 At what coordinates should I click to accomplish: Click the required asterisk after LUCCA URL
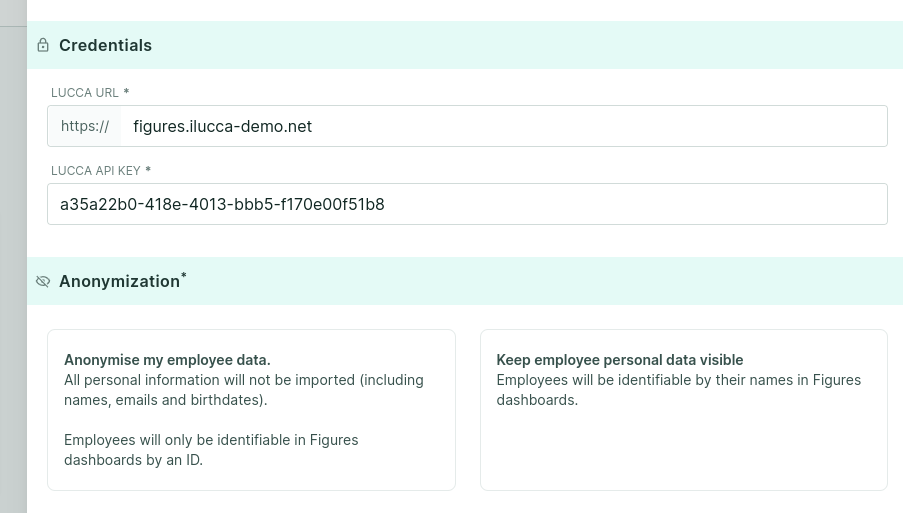pyautogui.click(x=126, y=91)
